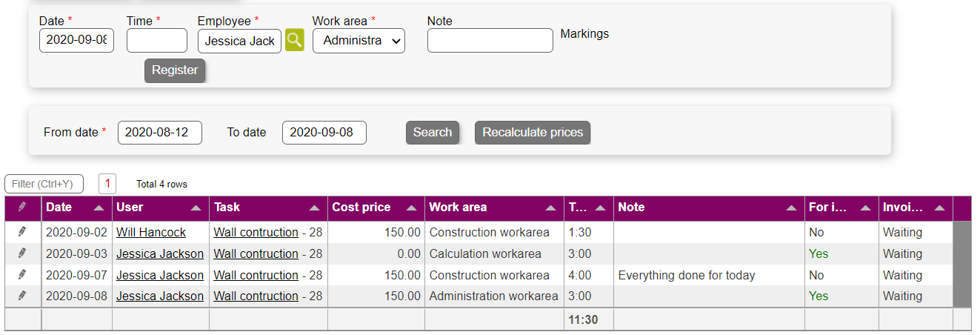Image resolution: width=980 pixels, height=335 pixels.
Task: Focus the Time input field
Action: pyautogui.click(x=157, y=41)
